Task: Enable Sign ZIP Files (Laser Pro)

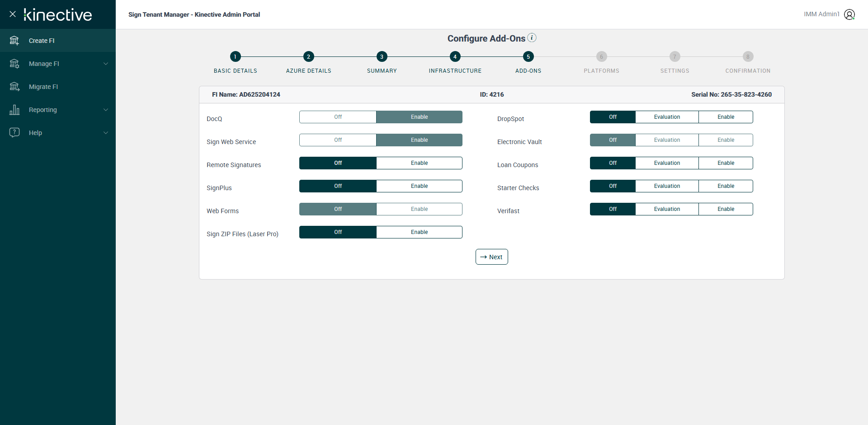Action: [x=419, y=232]
